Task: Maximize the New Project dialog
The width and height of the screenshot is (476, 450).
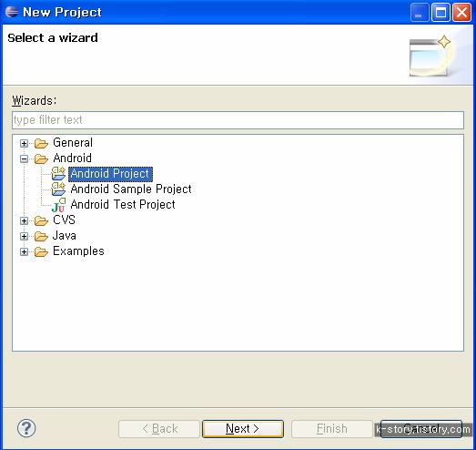Action: click(441, 13)
